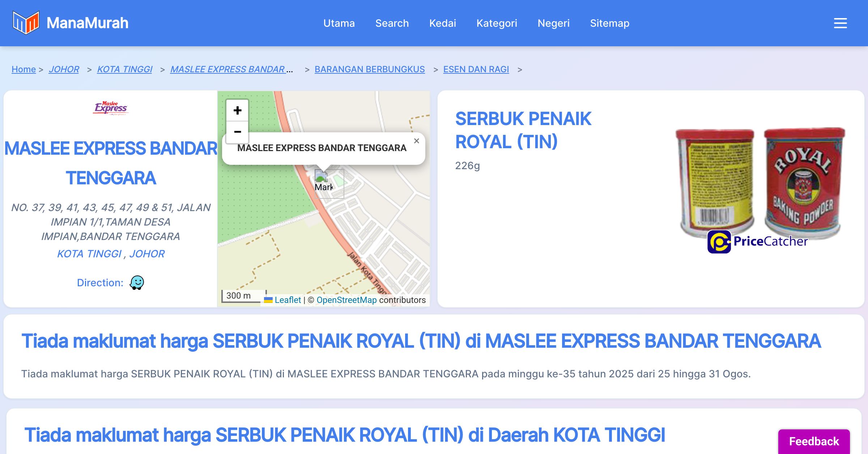Select Negeri in navigation
The width and height of the screenshot is (868, 454).
553,23
